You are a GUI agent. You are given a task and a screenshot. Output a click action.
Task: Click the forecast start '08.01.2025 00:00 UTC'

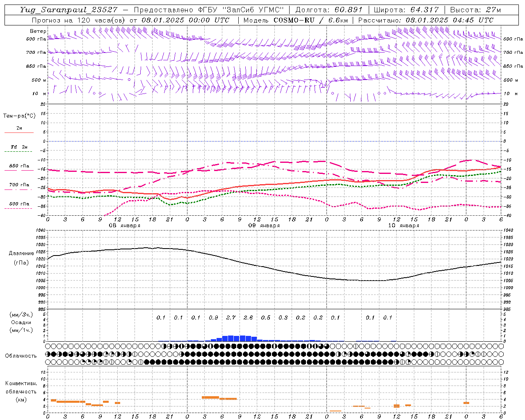pos(185,20)
